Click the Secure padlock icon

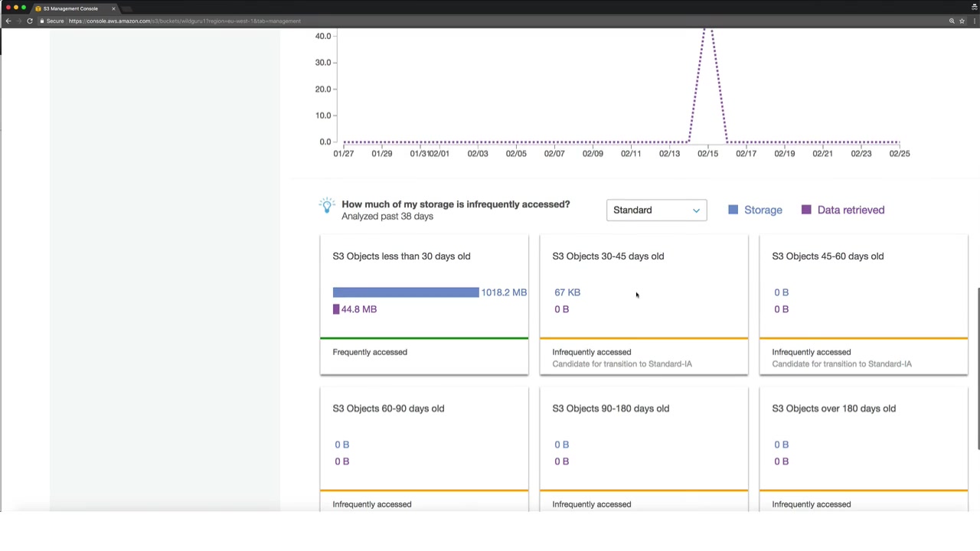tap(42, 21)
